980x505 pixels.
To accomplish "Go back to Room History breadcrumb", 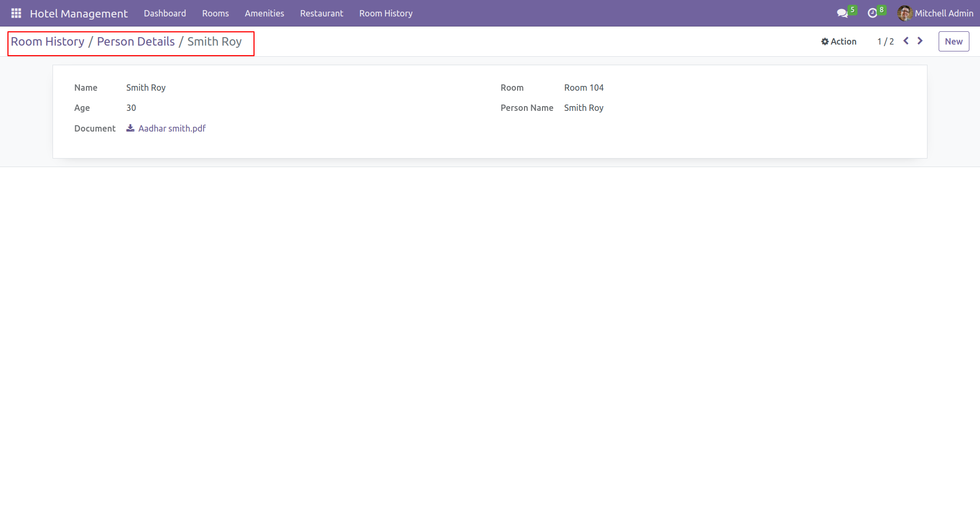I will pyautogui.click(x=48, y=41).
